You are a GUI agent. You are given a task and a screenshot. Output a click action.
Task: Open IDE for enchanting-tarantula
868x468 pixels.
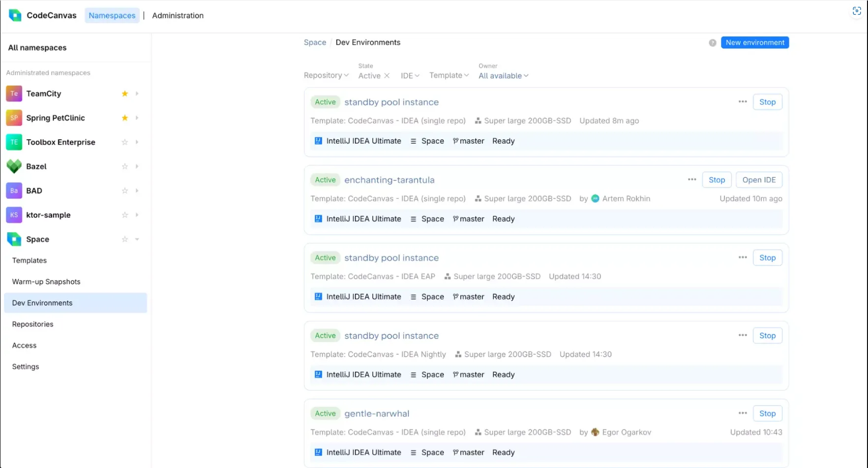coord(758,180)
